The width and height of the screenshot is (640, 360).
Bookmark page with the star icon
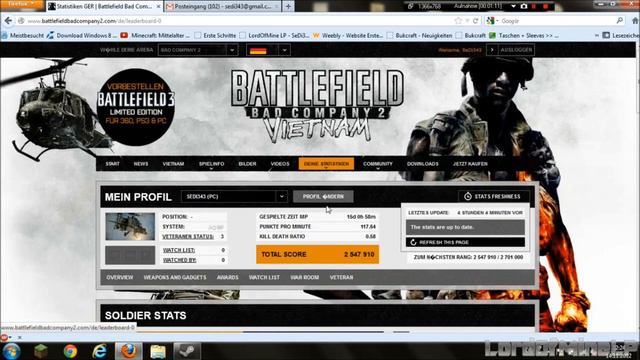pos(458,21)
